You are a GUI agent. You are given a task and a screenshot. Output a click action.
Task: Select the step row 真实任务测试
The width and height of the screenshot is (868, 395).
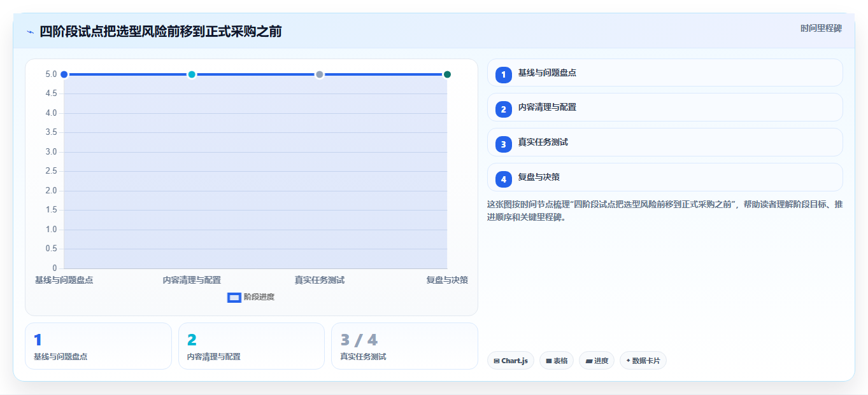coord(665,142)
